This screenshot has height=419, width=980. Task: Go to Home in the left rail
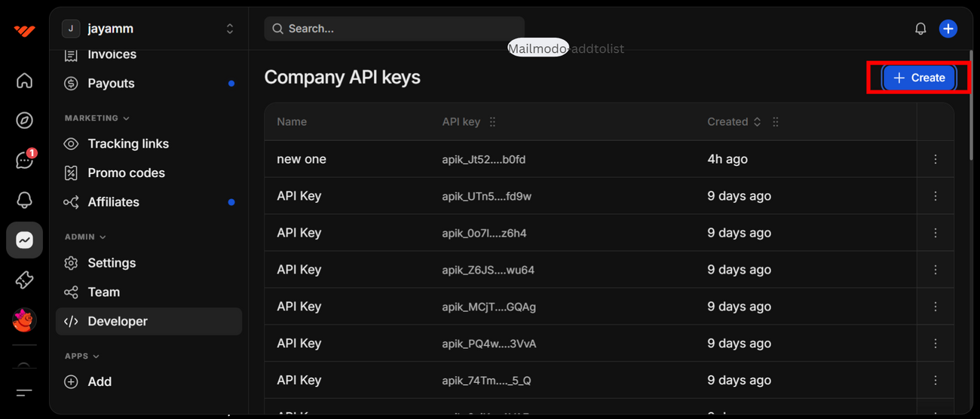(x=24, y=81)
